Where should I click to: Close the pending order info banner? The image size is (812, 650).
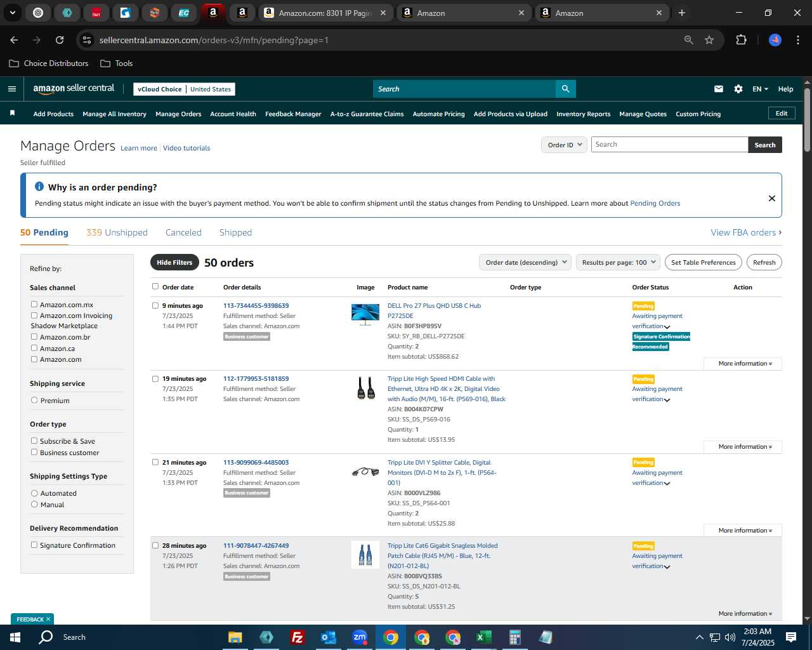coord(772,198)
